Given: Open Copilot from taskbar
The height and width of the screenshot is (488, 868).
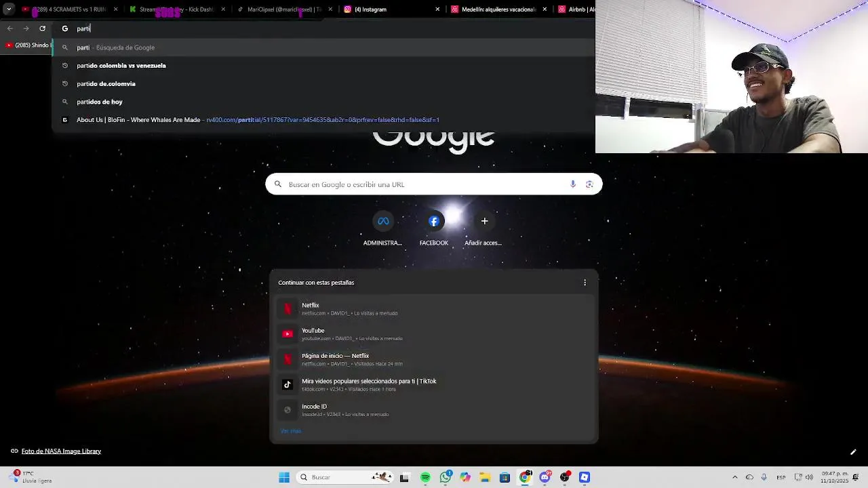Looking at the screenshot, I should pos(465,477).
